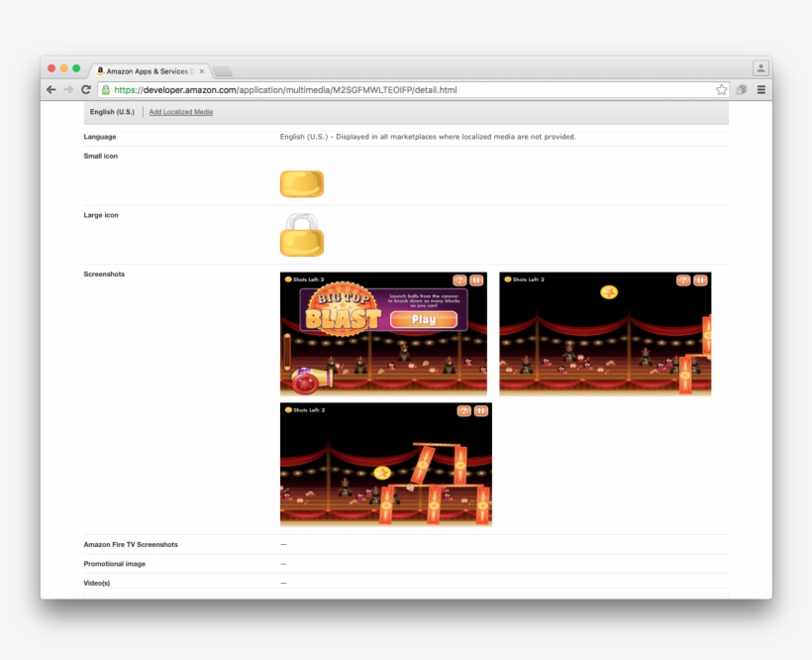The image size is (812, 660).
Task: Click the large icon padlock image
Action: coord(302,235)
